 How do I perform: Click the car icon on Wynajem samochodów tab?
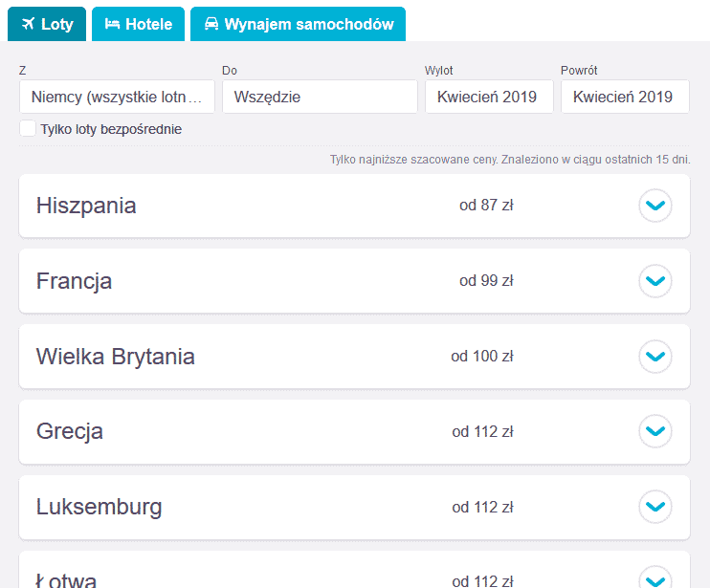point(211,24)
